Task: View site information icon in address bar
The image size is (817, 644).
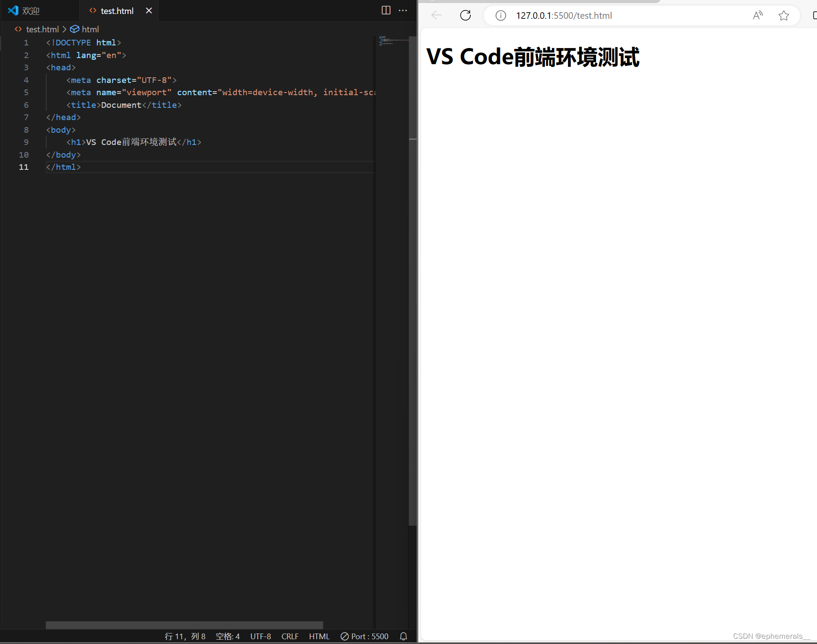Action: [501, 16]
